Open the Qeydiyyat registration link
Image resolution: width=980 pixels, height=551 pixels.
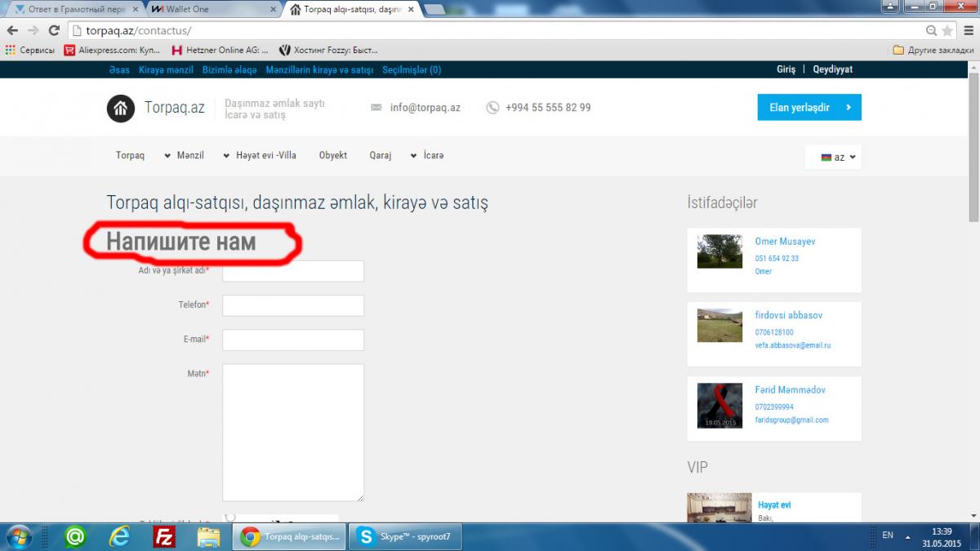(832, 69)
